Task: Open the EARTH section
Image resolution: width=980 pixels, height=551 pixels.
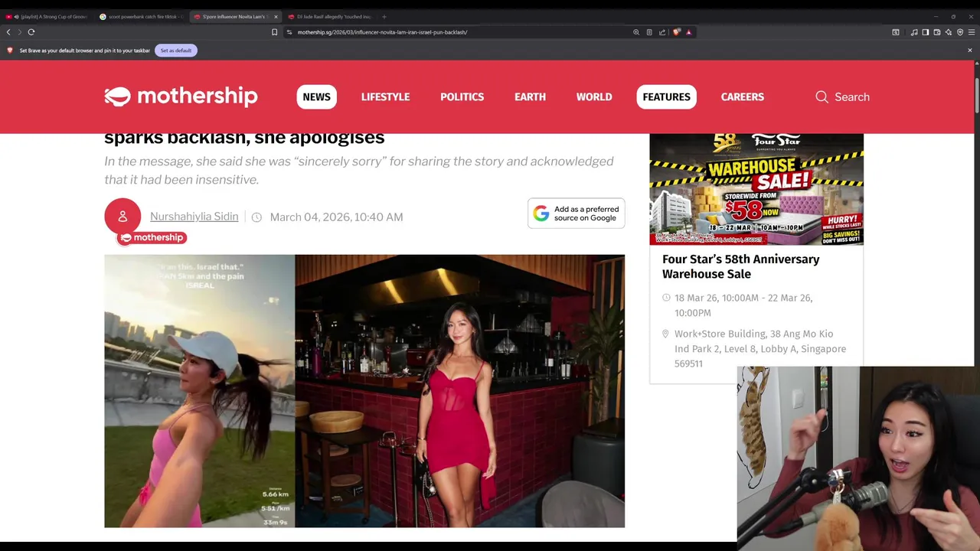Action: [530, 97]
